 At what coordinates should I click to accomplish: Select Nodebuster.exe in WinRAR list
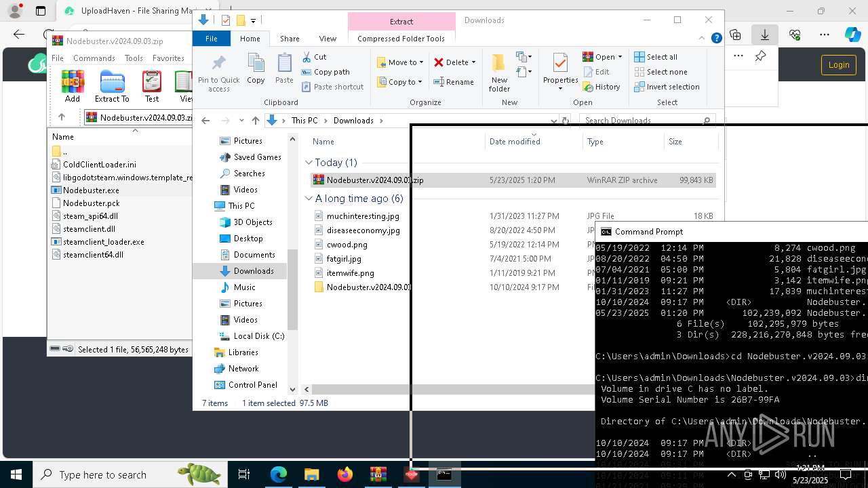click(91, 190)
